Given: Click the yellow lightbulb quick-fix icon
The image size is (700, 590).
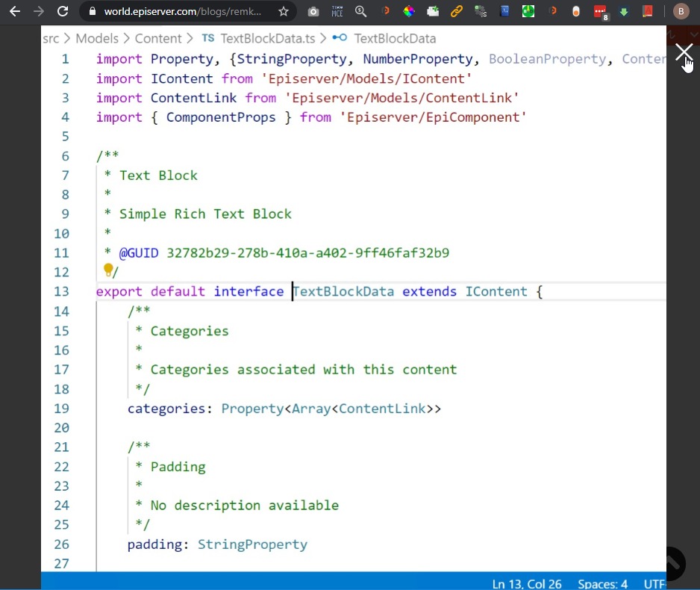Looking at the screenshot, I should coord(108,270).
